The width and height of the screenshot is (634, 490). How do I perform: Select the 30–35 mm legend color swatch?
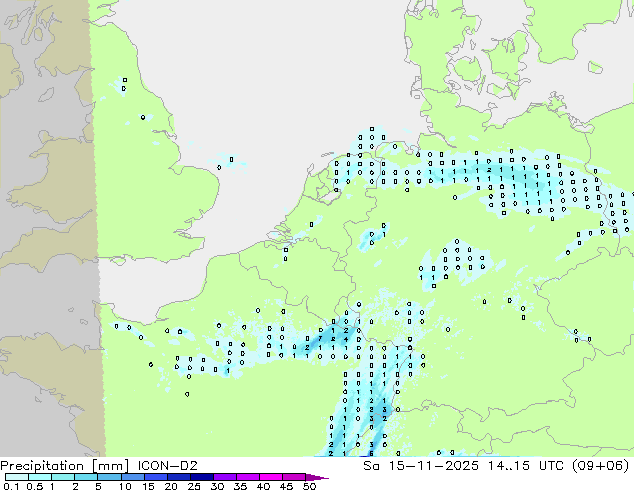click(x=224, y=477)
